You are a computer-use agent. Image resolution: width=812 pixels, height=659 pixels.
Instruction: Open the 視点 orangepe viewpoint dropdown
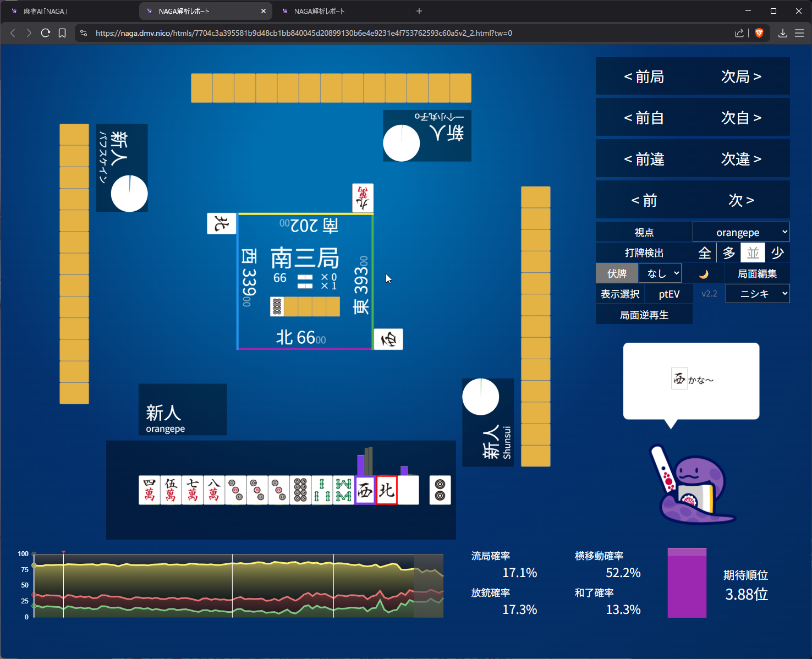point(740,232)
